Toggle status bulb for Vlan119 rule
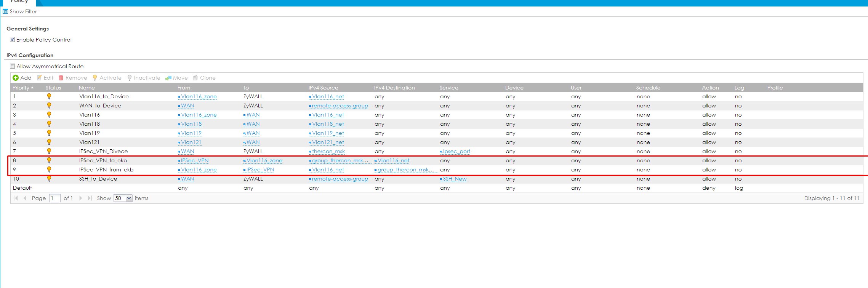Image resolution: width=868 pixels, height=288 pixels. click(49, 133)
